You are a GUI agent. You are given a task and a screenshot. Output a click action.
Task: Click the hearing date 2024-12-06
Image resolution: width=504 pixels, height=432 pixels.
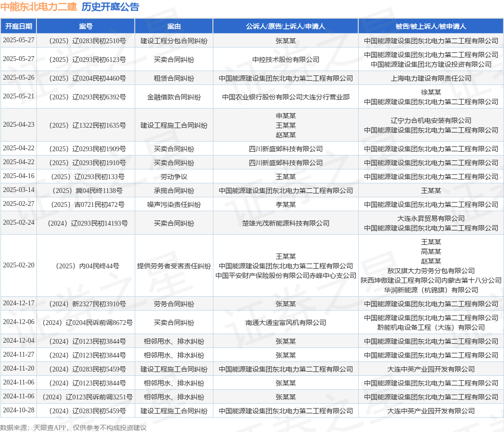[x=19, y=322]
